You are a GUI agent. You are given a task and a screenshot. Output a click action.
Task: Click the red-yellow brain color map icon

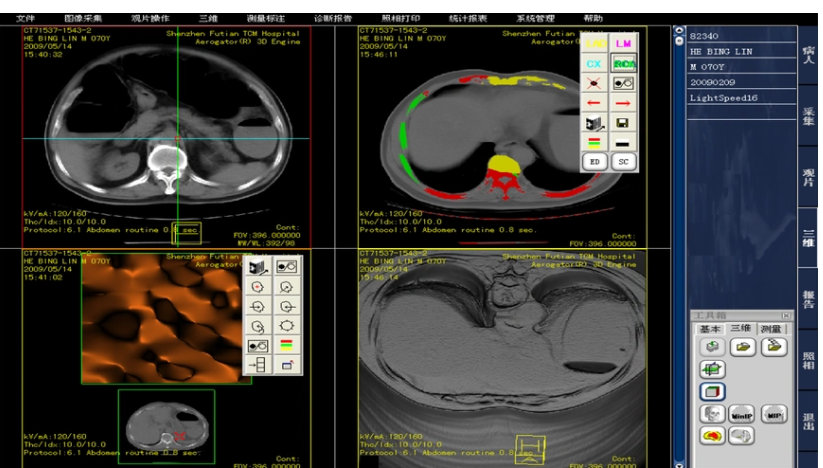click(x=712, y=435)
